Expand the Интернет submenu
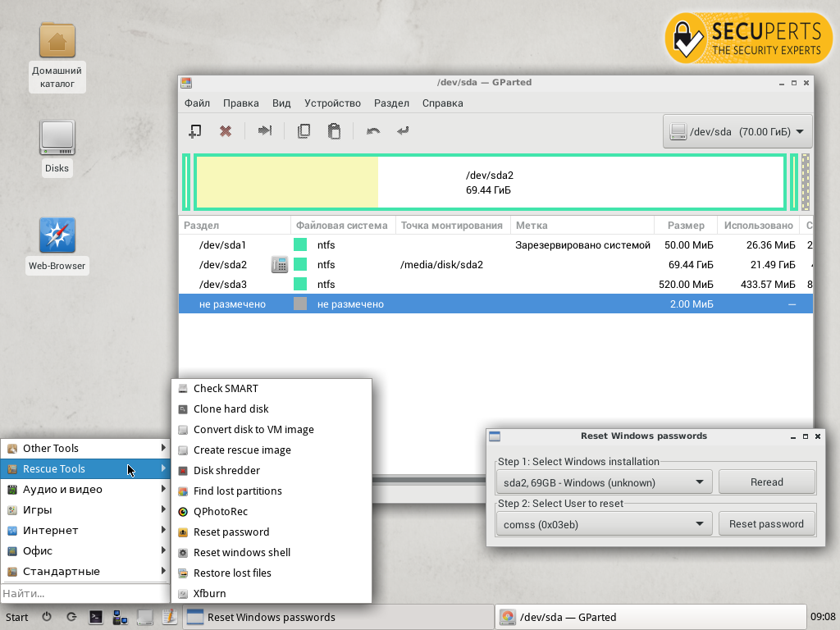Viewport: 840px width, 630px height. [x=85, y=531]
